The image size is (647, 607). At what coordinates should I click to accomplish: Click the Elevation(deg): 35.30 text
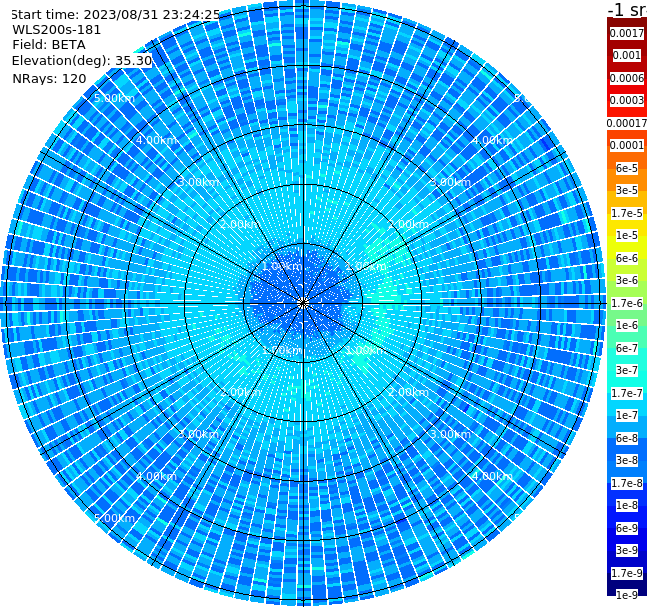point(82,61)
